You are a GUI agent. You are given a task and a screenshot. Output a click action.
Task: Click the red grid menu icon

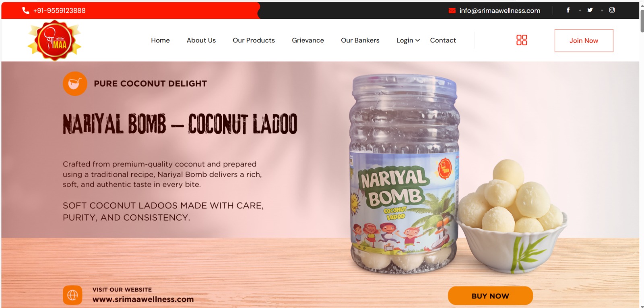tap(522, 40)
